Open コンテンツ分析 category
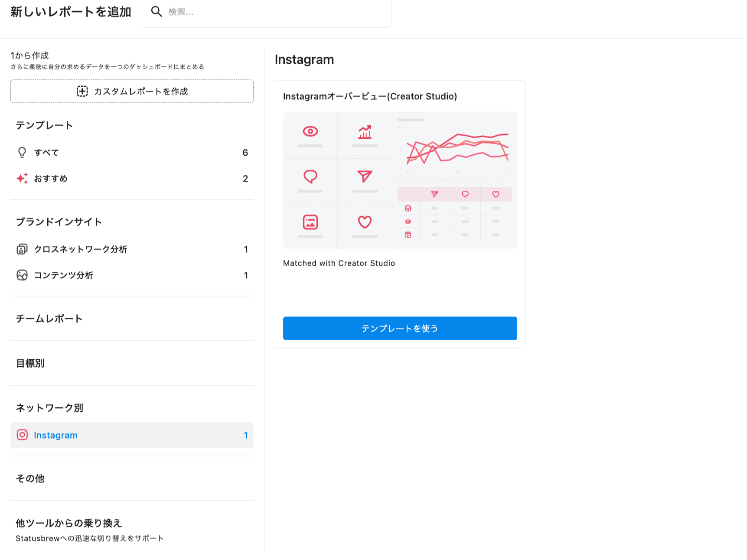 point(64,275)
